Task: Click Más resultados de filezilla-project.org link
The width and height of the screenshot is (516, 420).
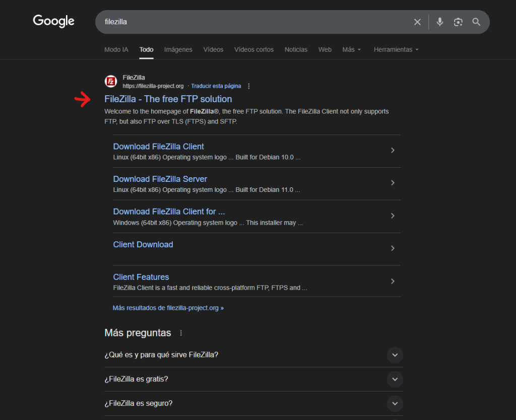Action: (168, 308)
